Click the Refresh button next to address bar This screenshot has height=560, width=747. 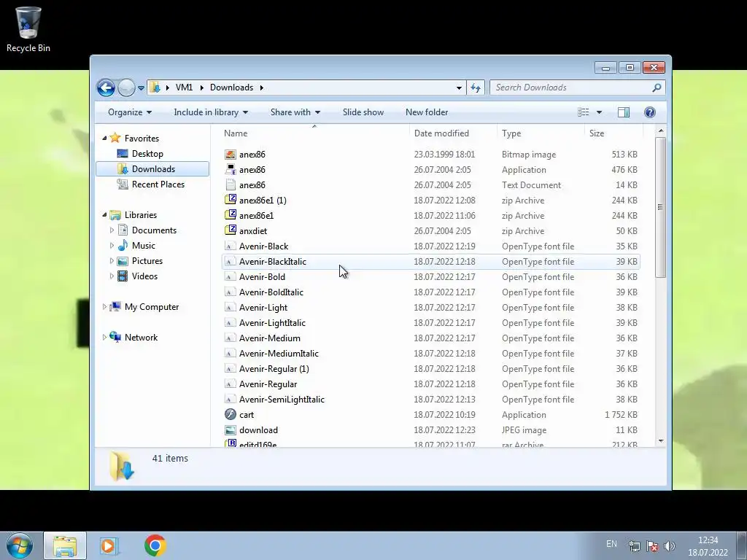[x=476, y=87]
